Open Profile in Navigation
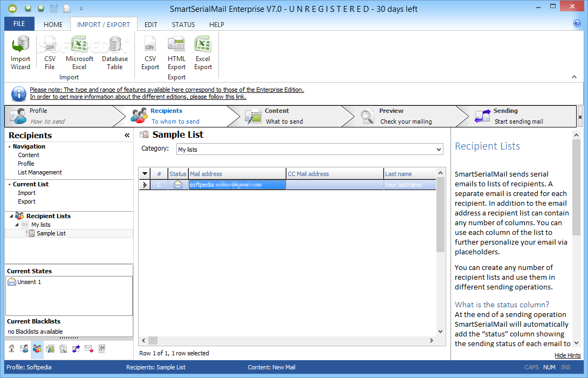 [26, 164]
